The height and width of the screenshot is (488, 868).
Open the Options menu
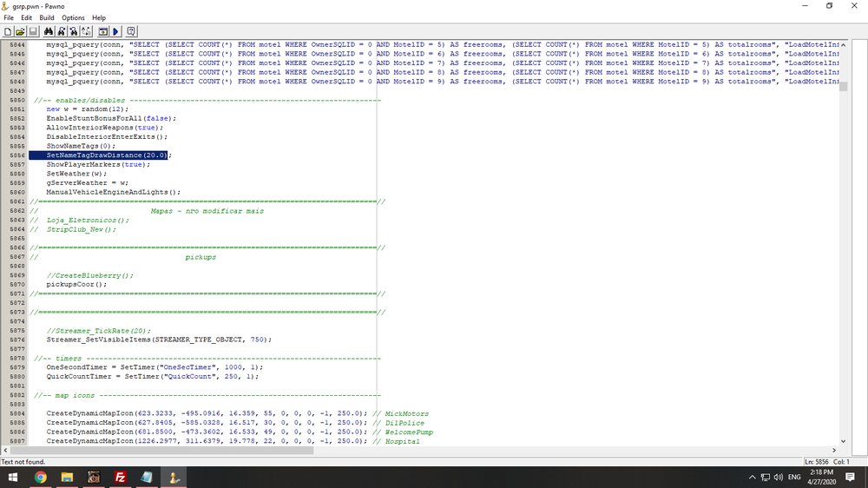coord(73,17)
